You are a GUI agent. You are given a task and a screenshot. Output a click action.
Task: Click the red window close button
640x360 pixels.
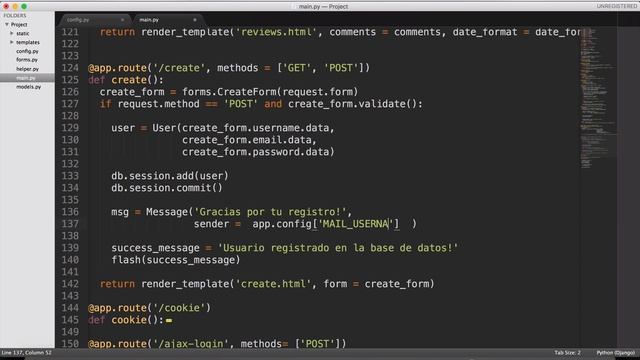[x=6, y=7]
